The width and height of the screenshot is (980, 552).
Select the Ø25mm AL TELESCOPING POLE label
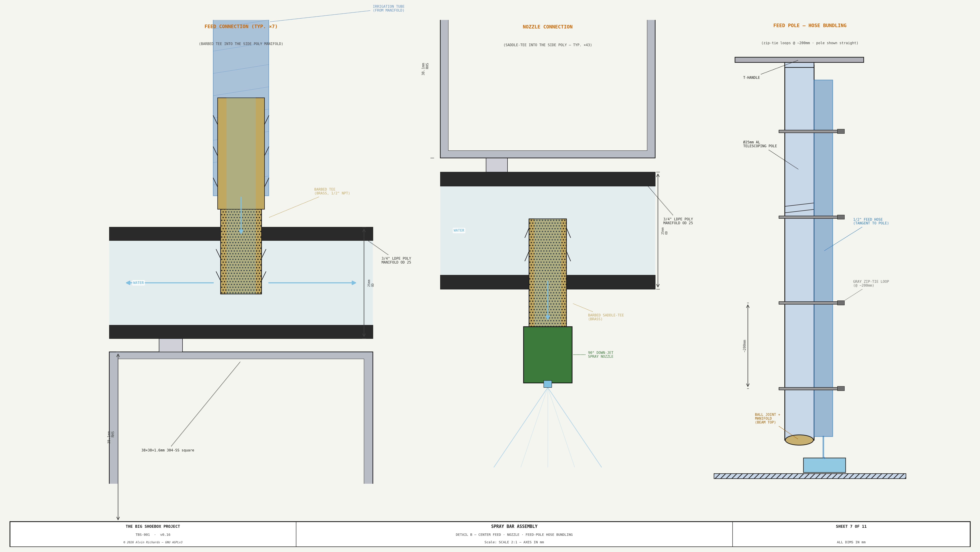pyautogui.click(x=760, y=144)
